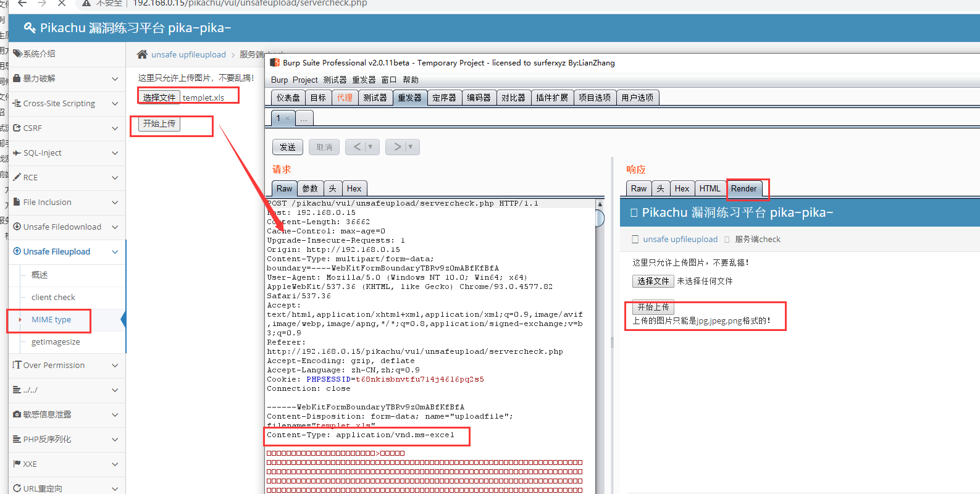Image resolution: width=980 pixels, height=494 pixels.
Task: Click the home icon in breadcrumb
Action: (x=142, y=54)
